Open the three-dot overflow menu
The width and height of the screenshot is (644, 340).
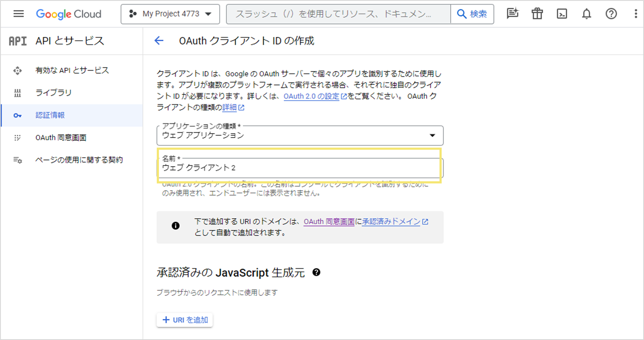coord(635,14)
